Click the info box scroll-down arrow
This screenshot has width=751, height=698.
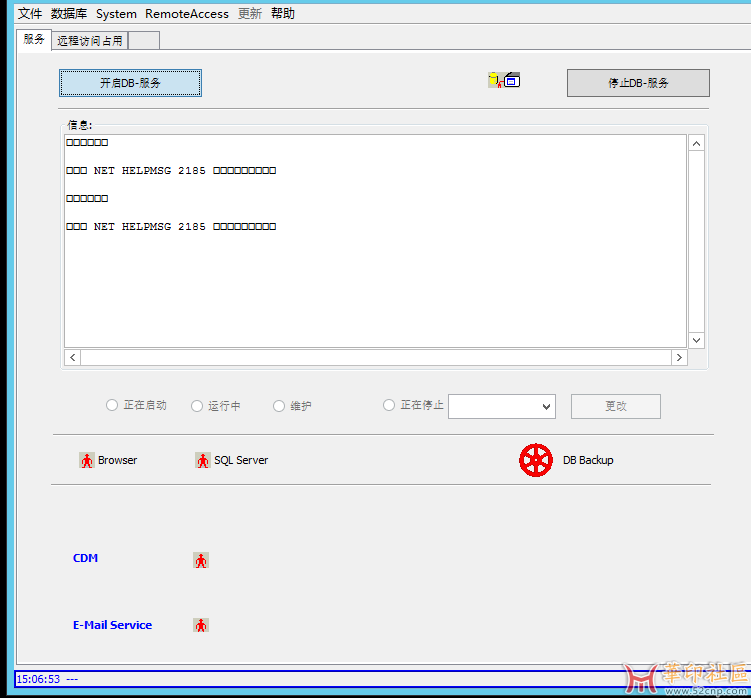point(697,340)
